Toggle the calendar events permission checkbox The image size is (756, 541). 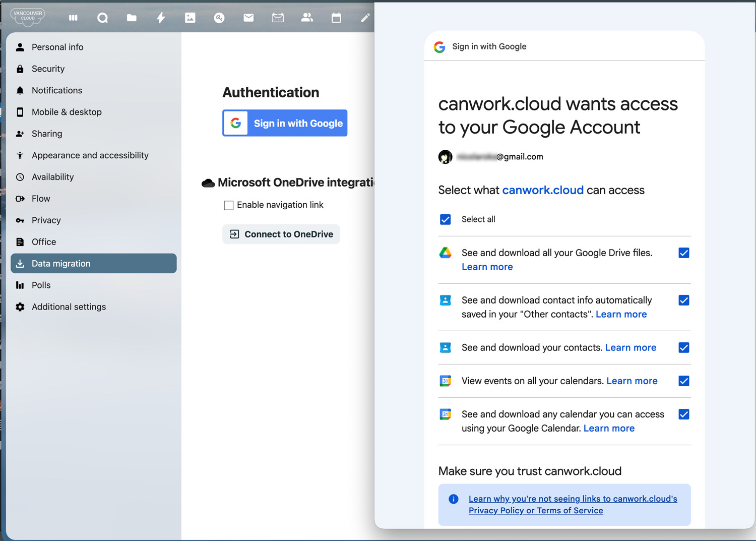pos(683,381)
